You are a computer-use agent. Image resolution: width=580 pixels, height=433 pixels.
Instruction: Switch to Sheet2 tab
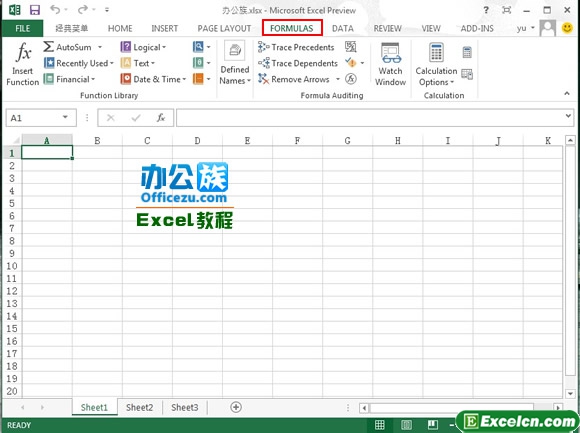[139, 407]
